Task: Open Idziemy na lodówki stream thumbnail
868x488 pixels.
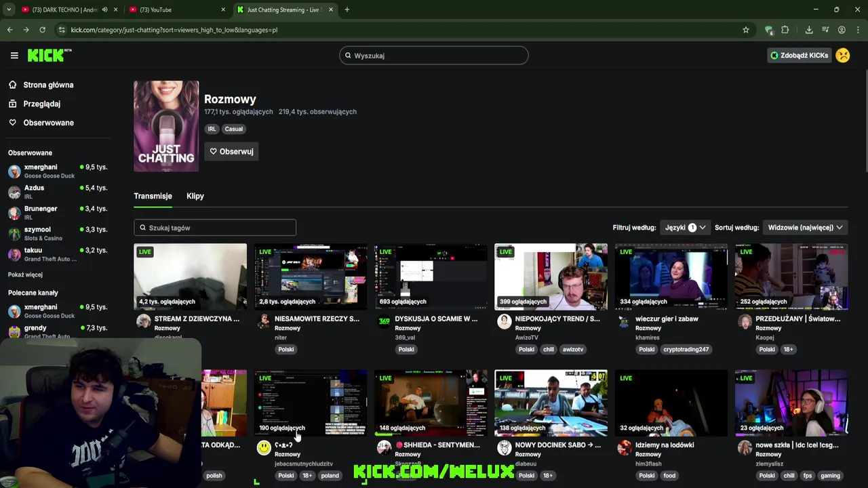Action: pos(671,403)
